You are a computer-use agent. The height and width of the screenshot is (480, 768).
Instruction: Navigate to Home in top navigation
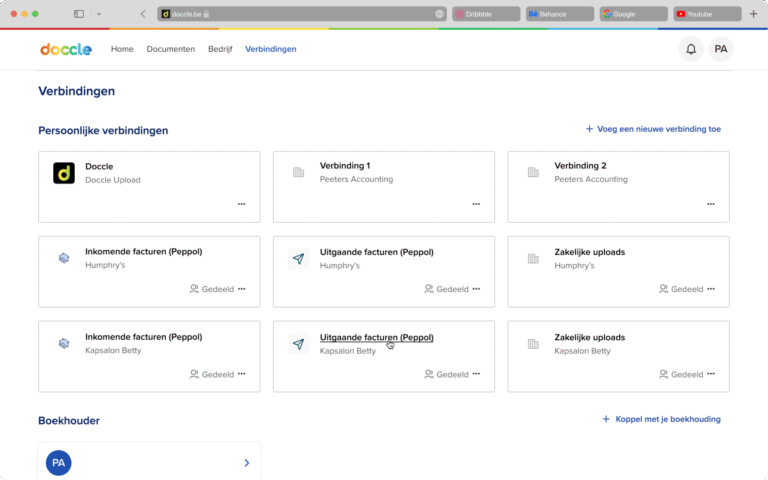(x=122, y=49)
